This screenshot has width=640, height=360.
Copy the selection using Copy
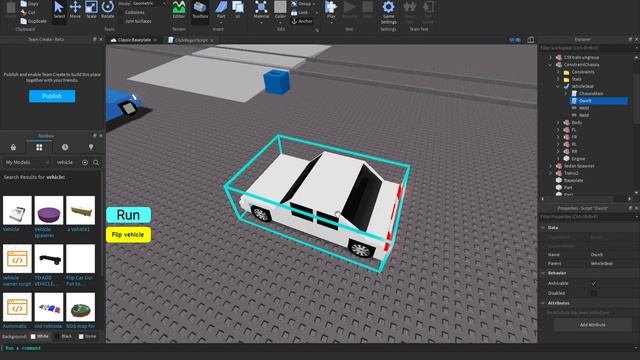pos(29,4)
